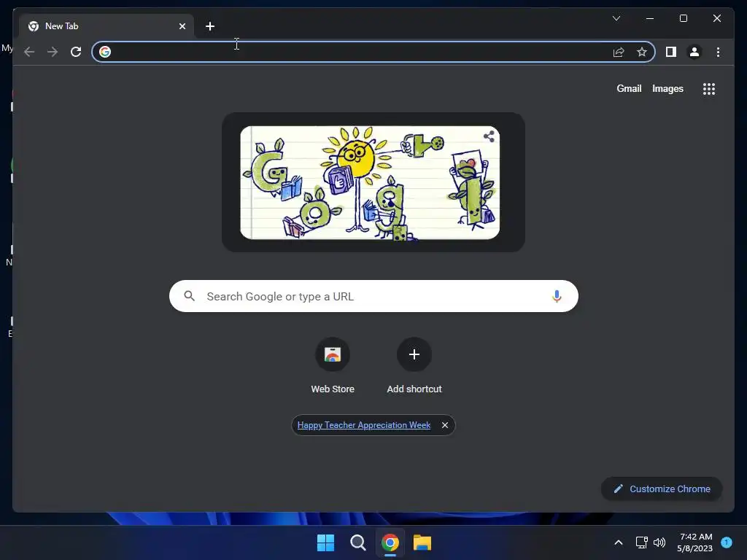Reload the current page
The image size is (747, 560).
76,52
